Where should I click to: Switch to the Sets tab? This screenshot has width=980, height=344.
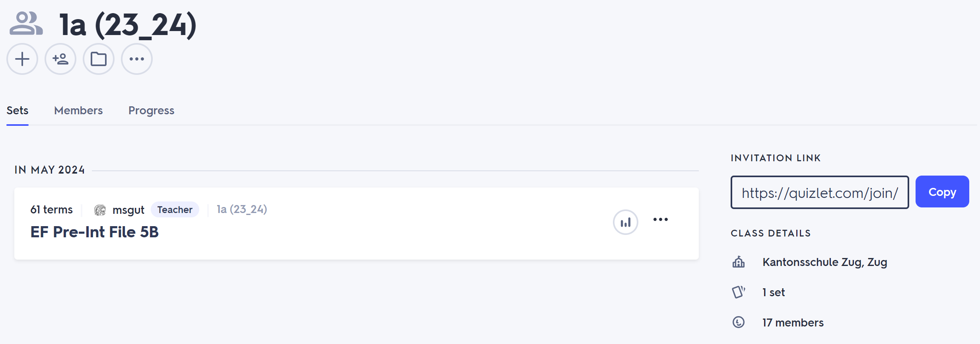click(x=17, y=110)
